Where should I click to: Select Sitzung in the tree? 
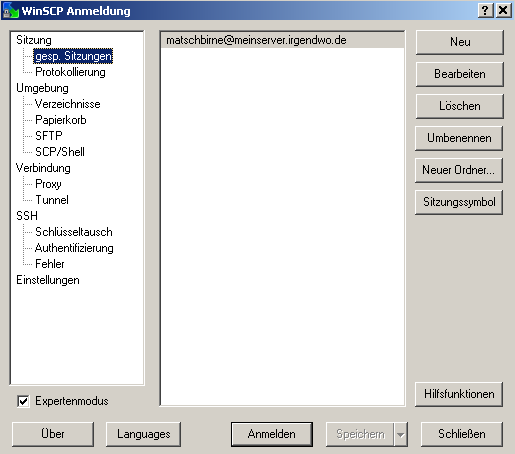click(34, 40)
